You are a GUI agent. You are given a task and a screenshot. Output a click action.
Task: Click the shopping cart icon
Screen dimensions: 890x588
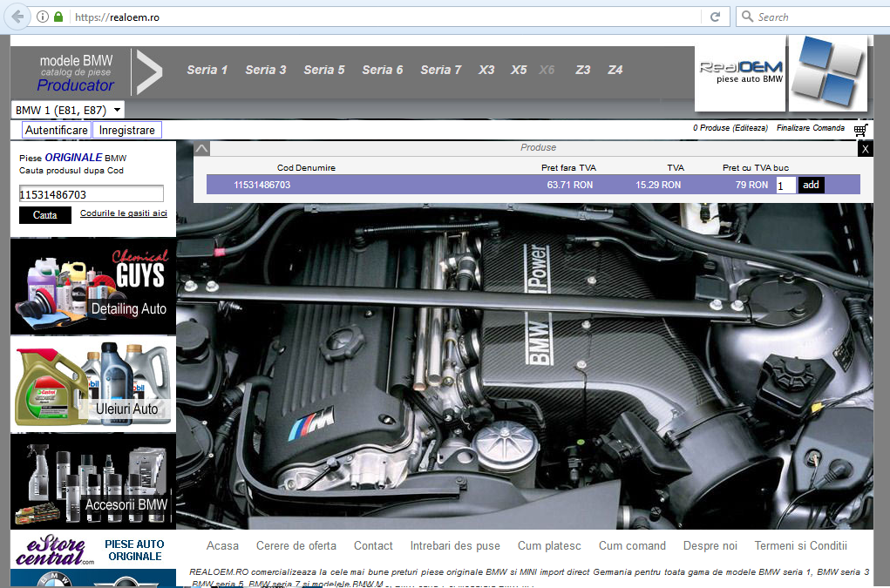[860, 131]
